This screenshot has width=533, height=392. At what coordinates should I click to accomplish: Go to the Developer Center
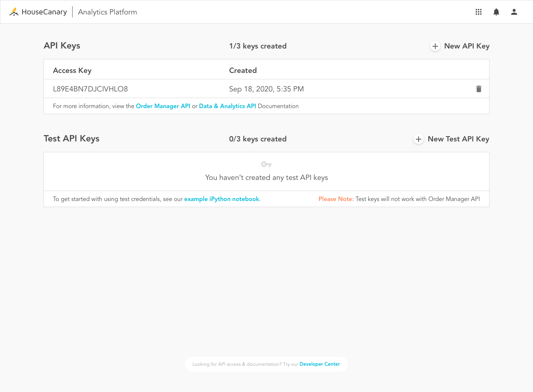point(319,364)
